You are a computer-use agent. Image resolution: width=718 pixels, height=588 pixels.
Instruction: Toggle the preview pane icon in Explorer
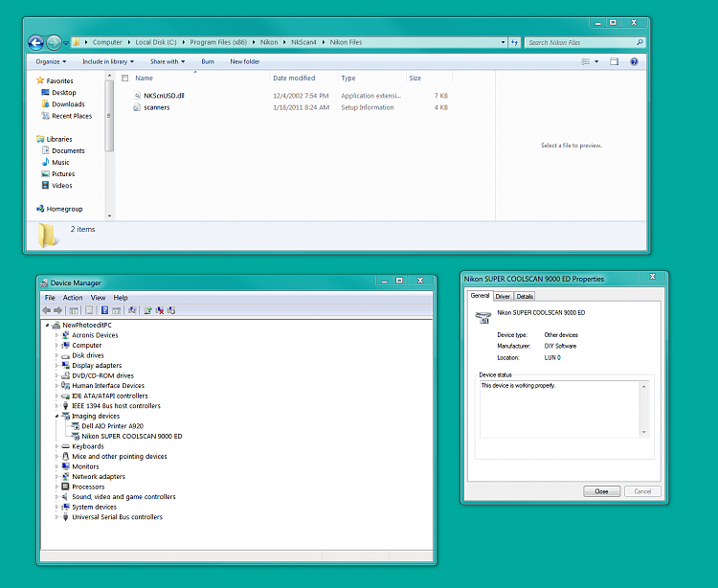614,61
